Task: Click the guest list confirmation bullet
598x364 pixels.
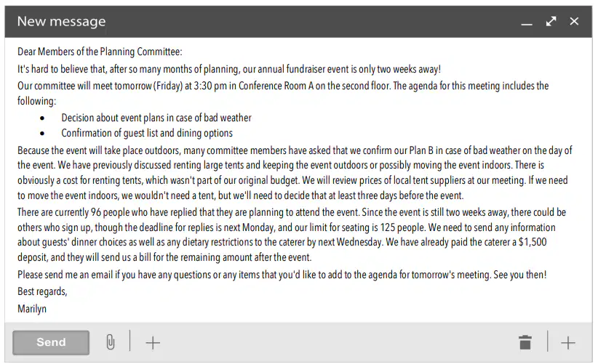Action: tap(147, 133)
